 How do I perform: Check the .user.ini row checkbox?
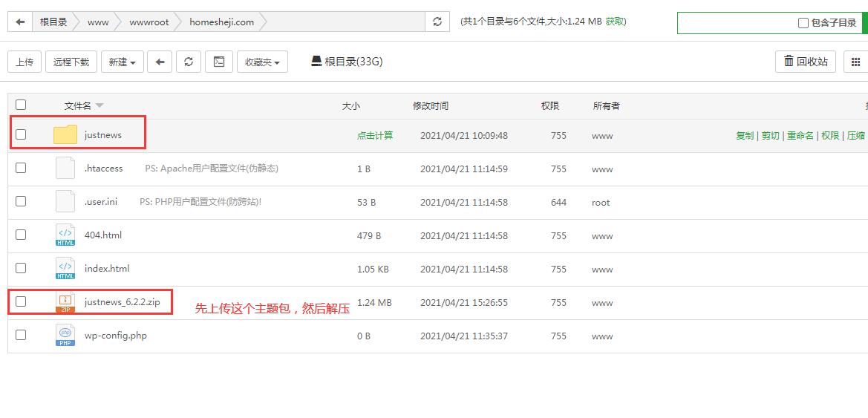pyautogui.click(x=21, y=201)
